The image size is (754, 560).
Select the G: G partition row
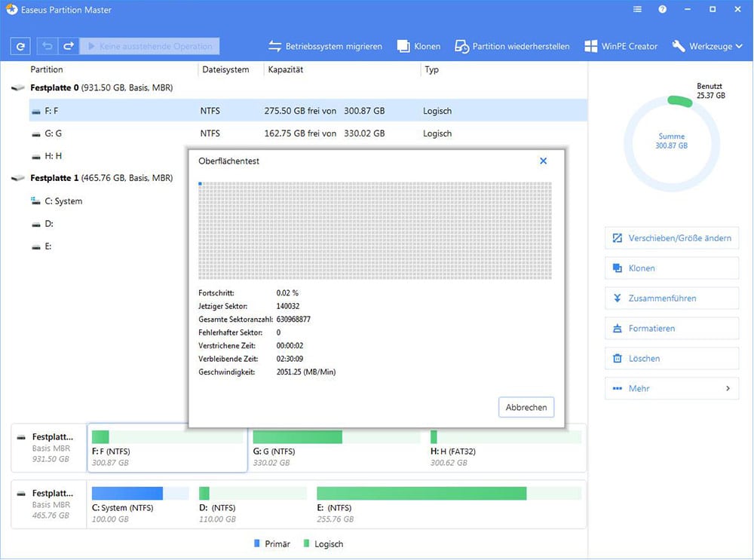point(308,133)
